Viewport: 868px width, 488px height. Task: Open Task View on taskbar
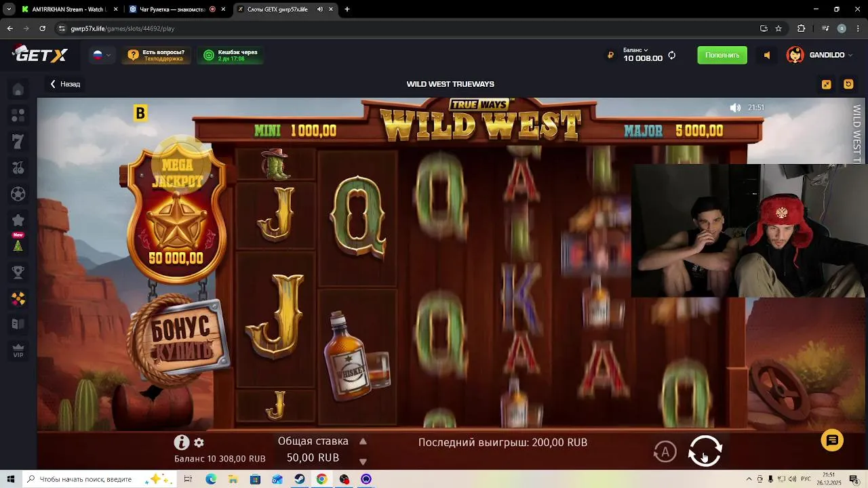coord(188,479)
